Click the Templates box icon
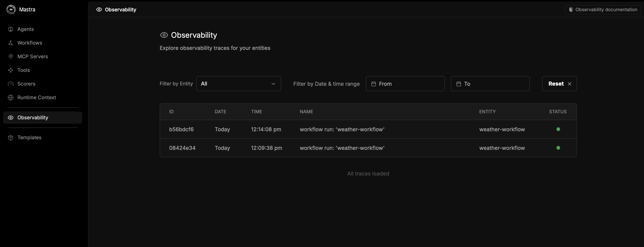644x247 pixels. pyautogui.click(x=10, y=138)
